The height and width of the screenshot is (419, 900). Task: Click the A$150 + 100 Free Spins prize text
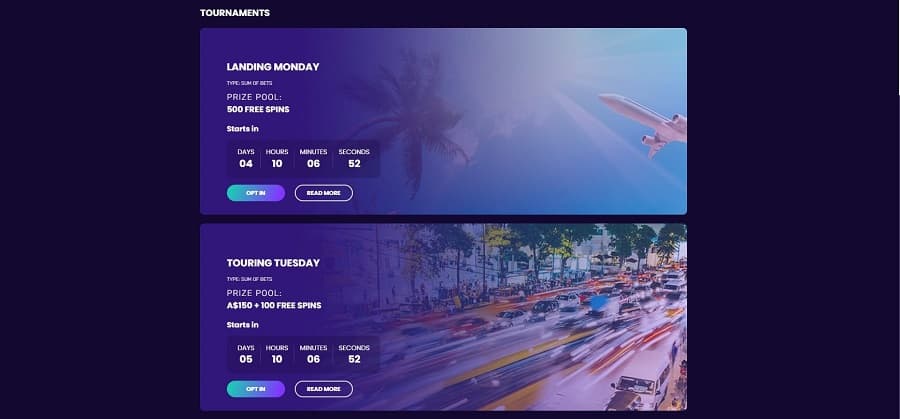[274, 305]
